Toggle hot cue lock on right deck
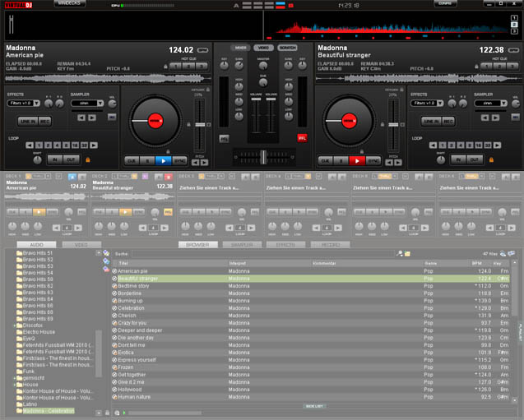 pyautogui.click(x=476, y=67)
